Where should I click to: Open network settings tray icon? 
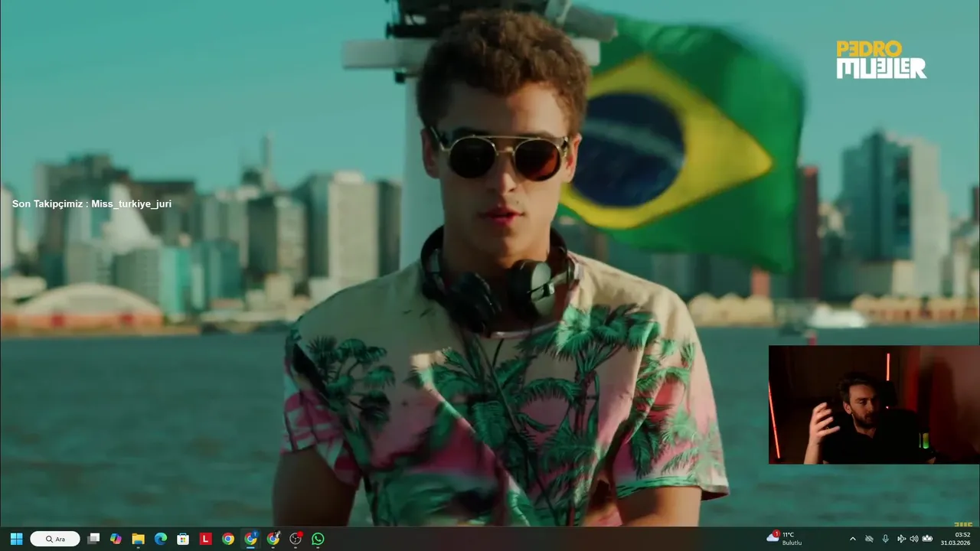point(901,539)
